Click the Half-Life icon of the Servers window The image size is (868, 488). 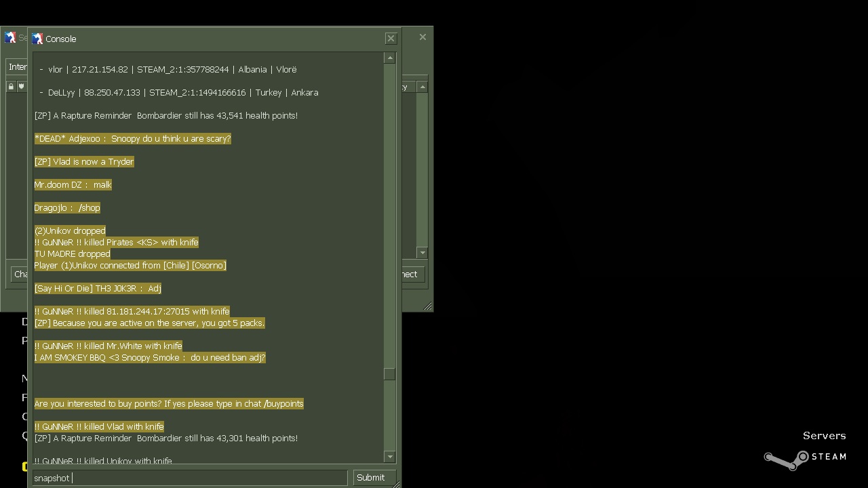coord(10,37)
